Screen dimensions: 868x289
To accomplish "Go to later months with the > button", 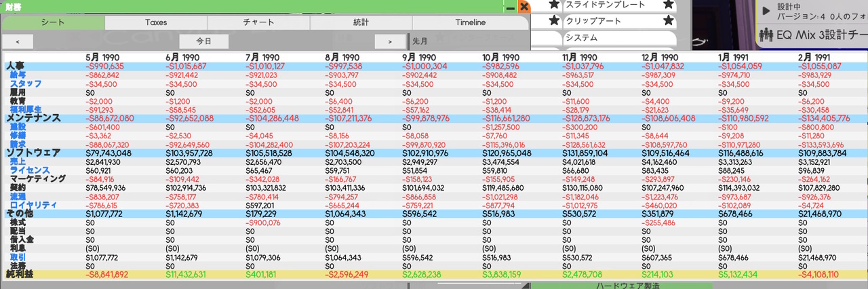I will click(390, 41).
